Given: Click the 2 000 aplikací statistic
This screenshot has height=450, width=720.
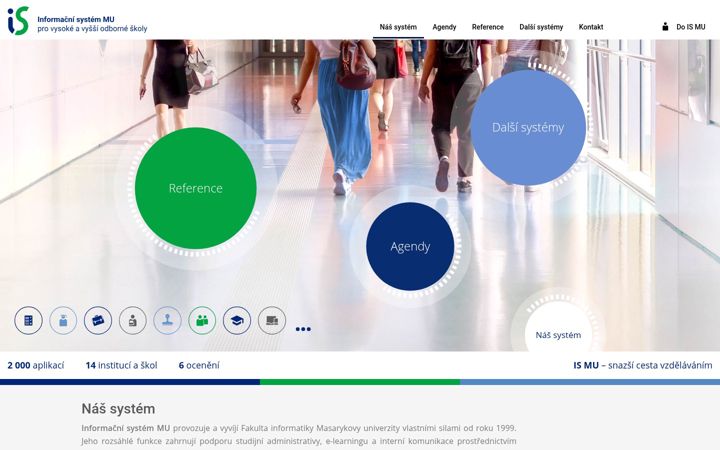Looking at the screenshot, I should tap(36, 365).
